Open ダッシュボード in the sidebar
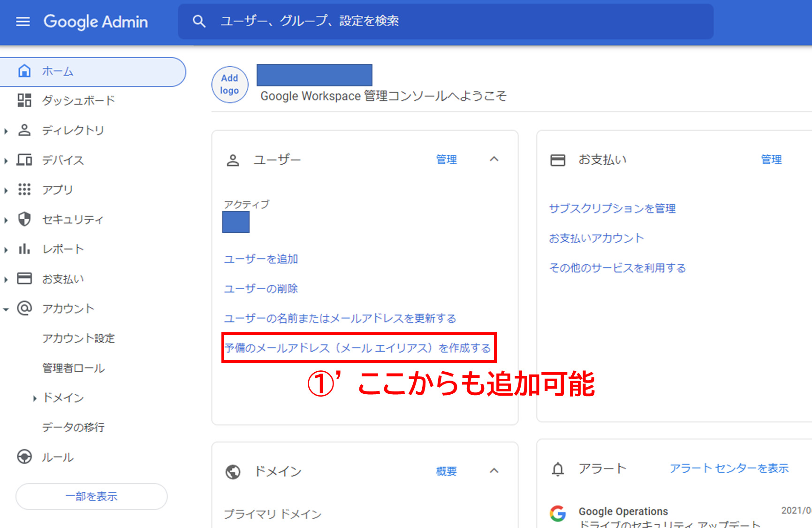The width and height of the screenshot is (812, 528). point(78,100)
